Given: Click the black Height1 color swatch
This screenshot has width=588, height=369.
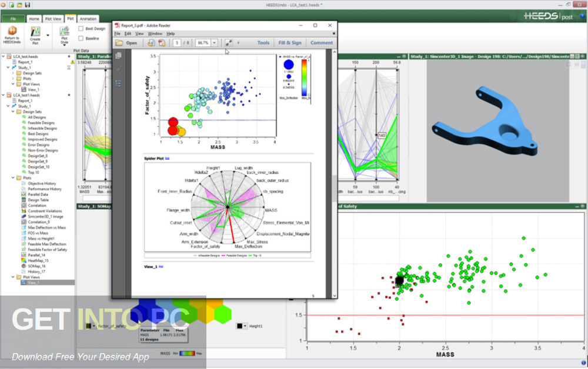Looking at the screenshot, I should pyautogui.click(x=240, y=326).
